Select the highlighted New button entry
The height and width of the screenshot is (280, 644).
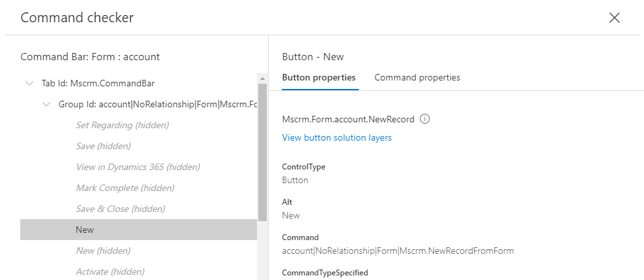coord(85,230)
